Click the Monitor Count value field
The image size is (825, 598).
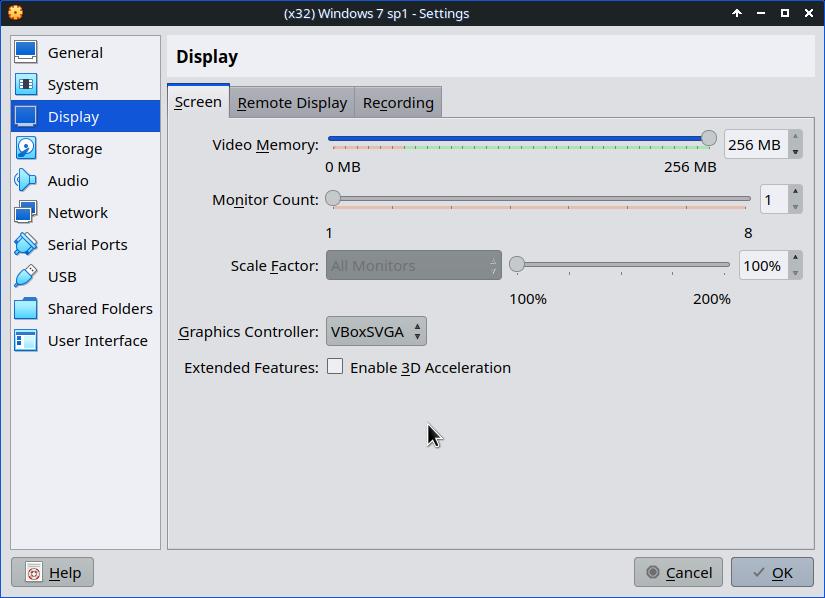[774, 199]
